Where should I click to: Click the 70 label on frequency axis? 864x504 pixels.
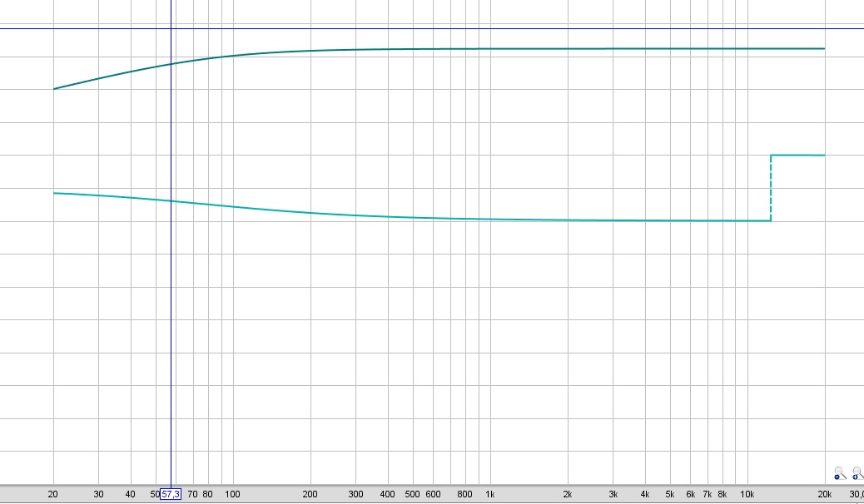pyautogui.click(x=192, y=494)
